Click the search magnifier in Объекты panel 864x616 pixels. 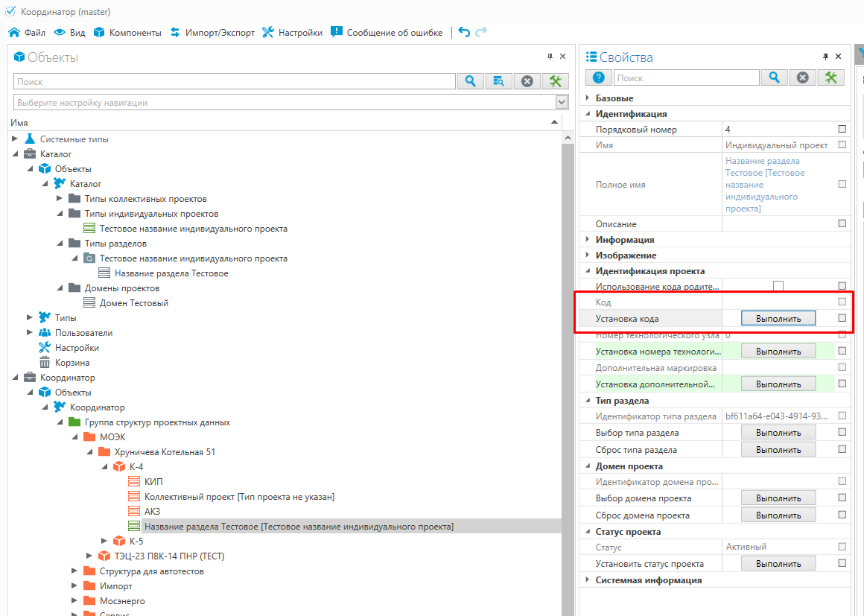471,81
